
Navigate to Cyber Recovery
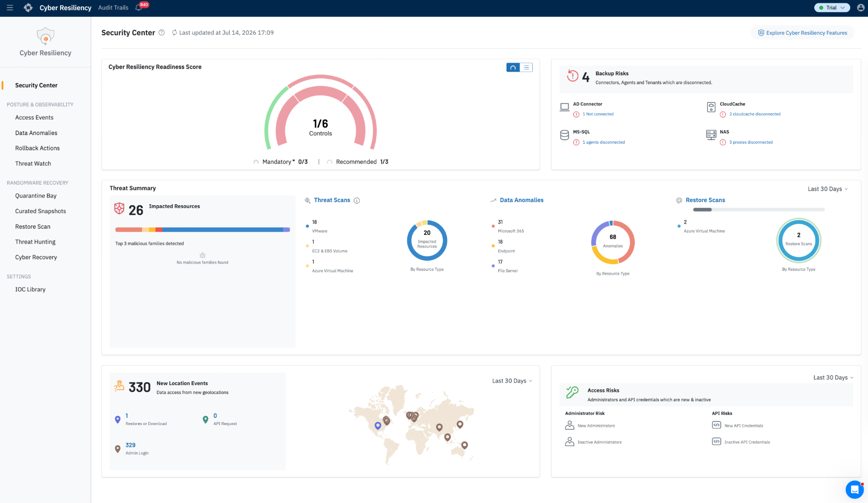36,257
